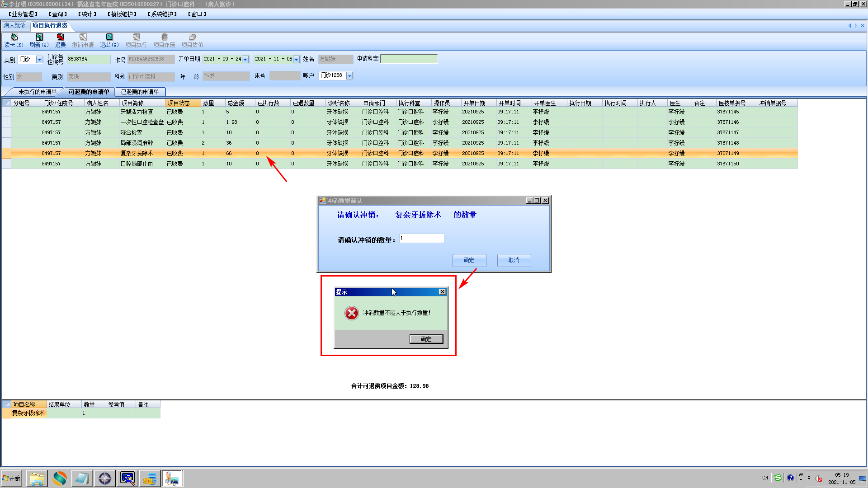Click the 项目估价 toolbar icon

[x=192, y=37]
